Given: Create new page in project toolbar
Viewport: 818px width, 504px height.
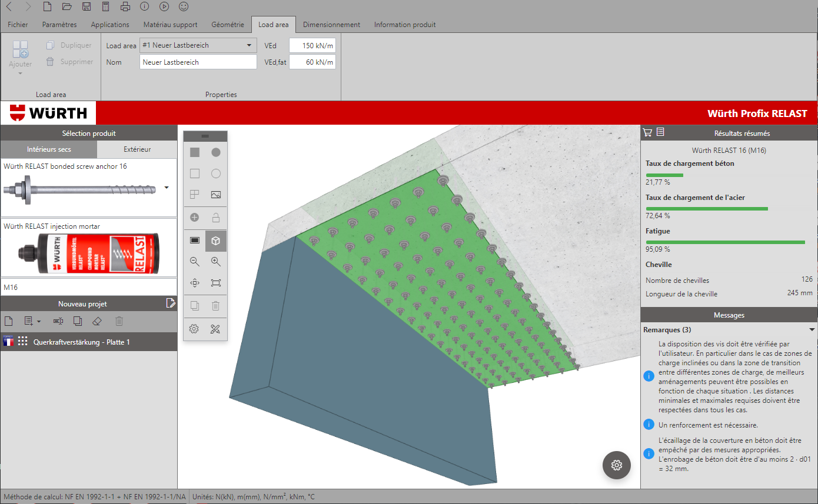Looking at the screenshot, I should pyautogui.click(x=9, y=321).
